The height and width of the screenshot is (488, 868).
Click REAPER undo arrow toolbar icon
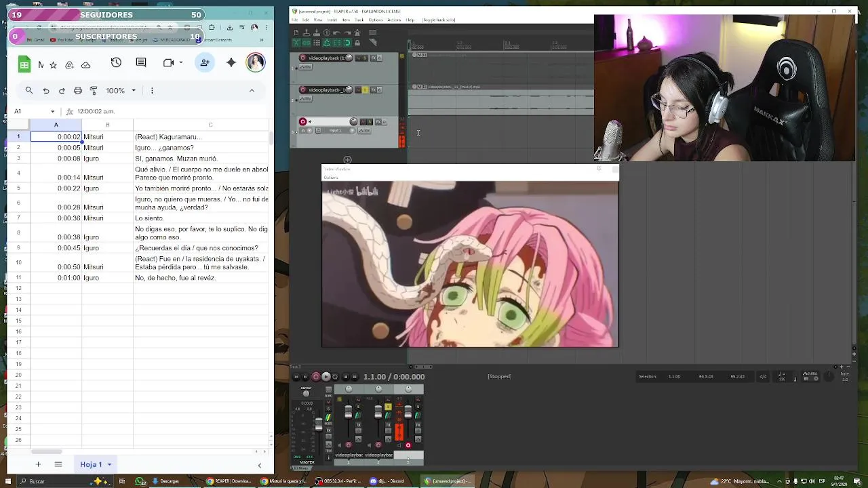pyautogui.click(x=337, y=33)
